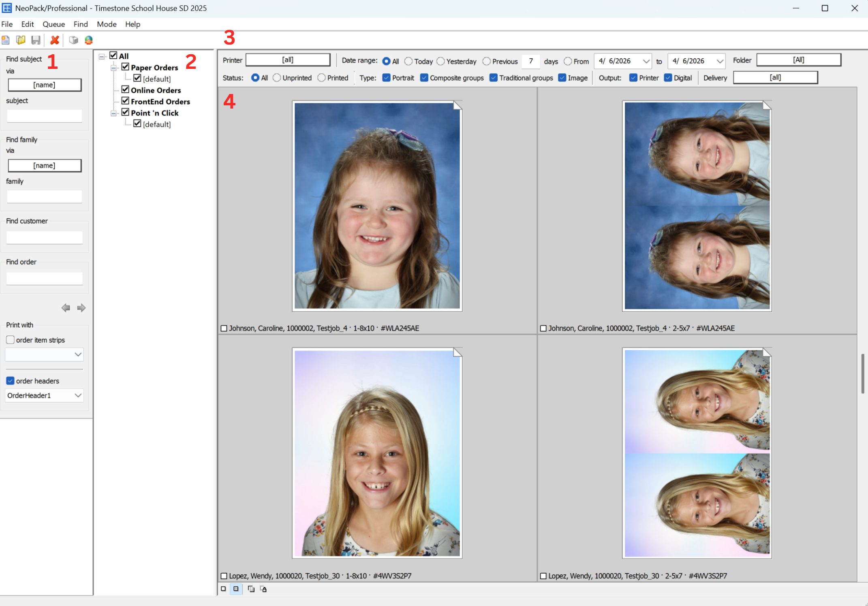868x606 pixels.
Task: Select the Today date range radio
Action: [408, 61]
